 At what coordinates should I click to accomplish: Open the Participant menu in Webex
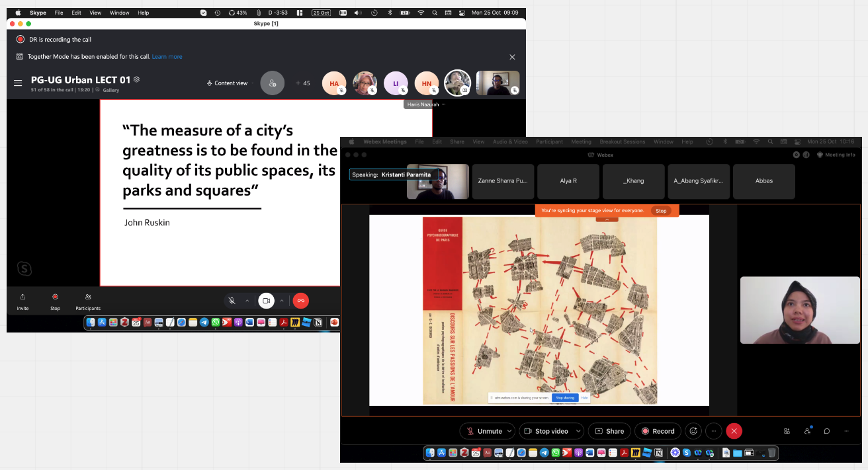pos(549,141)
